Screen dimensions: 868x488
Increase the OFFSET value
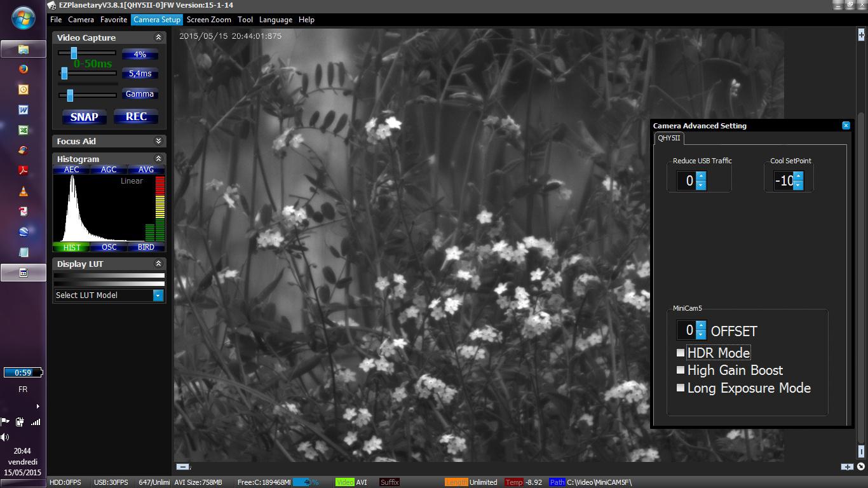pyautogui.click(x=701, y=325)
